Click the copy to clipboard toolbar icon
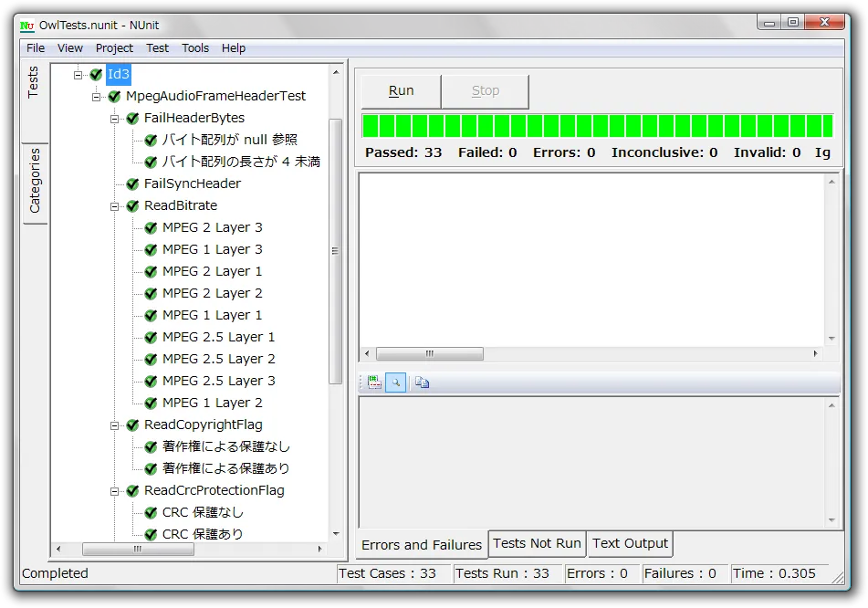868x608 pixels. pos(422,383)
